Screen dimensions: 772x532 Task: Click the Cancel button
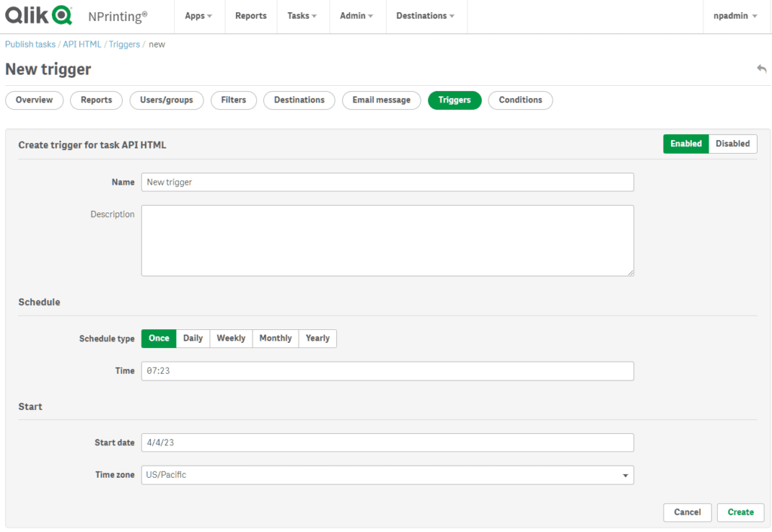(x=687, y=512)
